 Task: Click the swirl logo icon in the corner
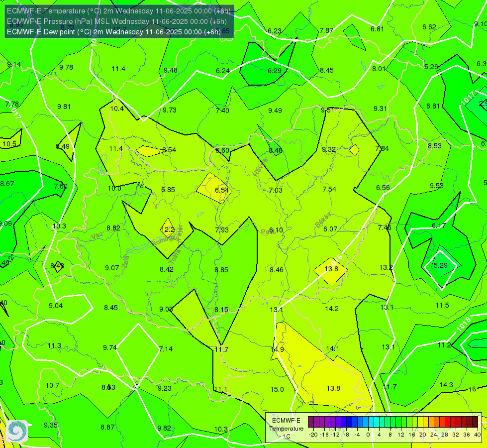[17, 431]
